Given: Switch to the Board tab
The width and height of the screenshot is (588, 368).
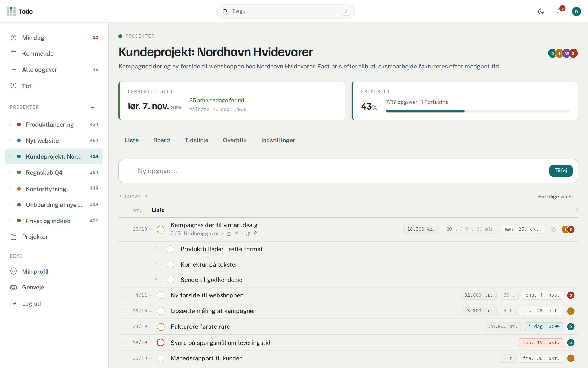Looking at the screenshot, I should coord(161,140).
